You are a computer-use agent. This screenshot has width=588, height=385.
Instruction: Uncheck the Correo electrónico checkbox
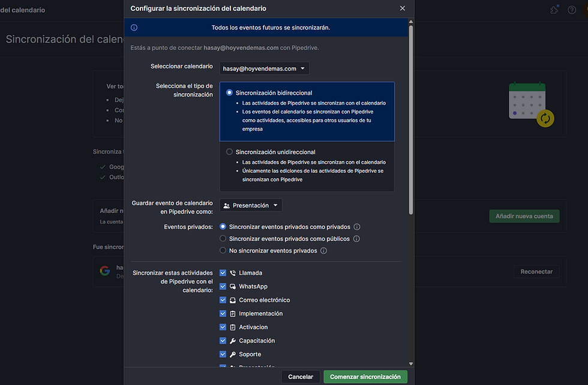[223, 300]
